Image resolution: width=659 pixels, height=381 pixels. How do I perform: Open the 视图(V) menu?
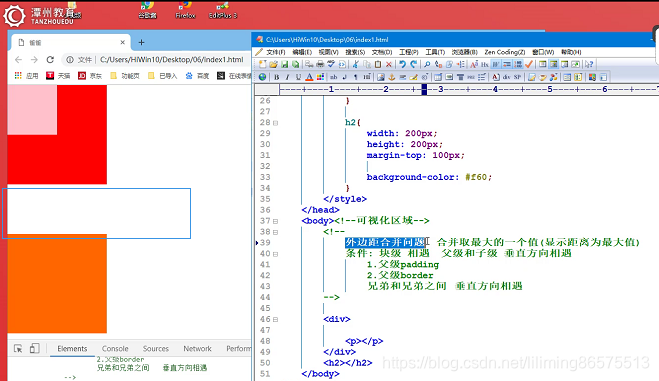tap(328, 52)
